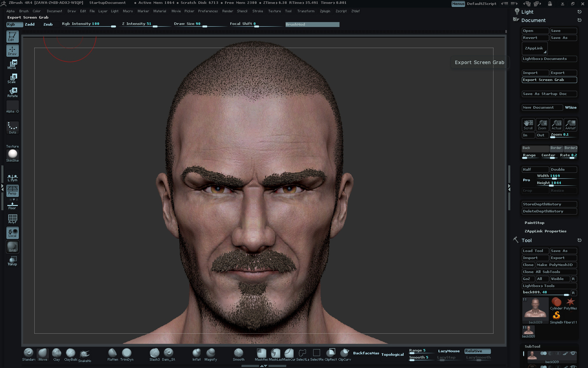Select the Draw mode button
Image resolution: width=588 pixels, height=368 pixels.
point(12,50)
